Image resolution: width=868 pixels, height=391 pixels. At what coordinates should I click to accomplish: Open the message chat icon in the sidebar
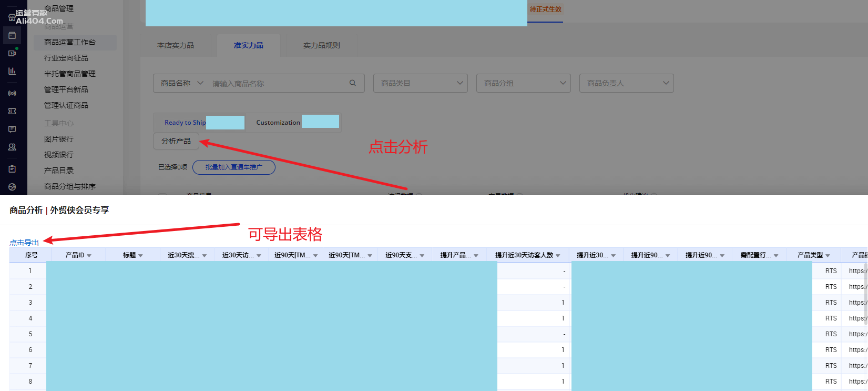pos(12,129)
